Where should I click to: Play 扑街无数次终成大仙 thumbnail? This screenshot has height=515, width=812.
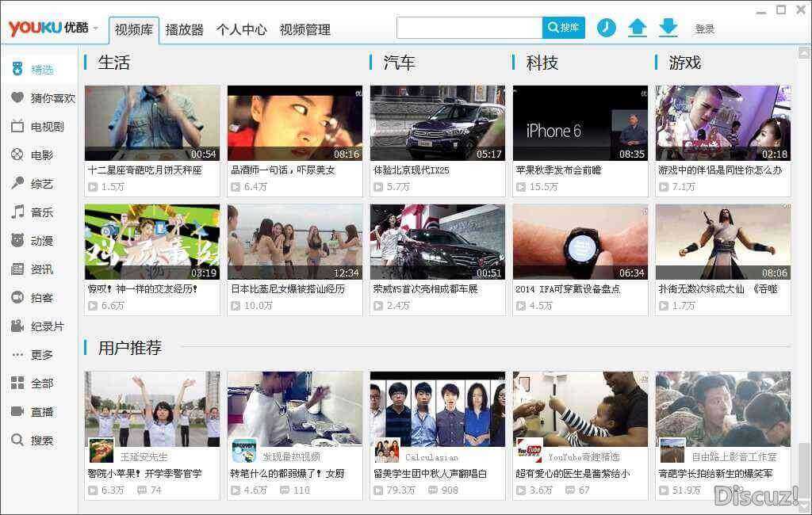pos(723,242)
